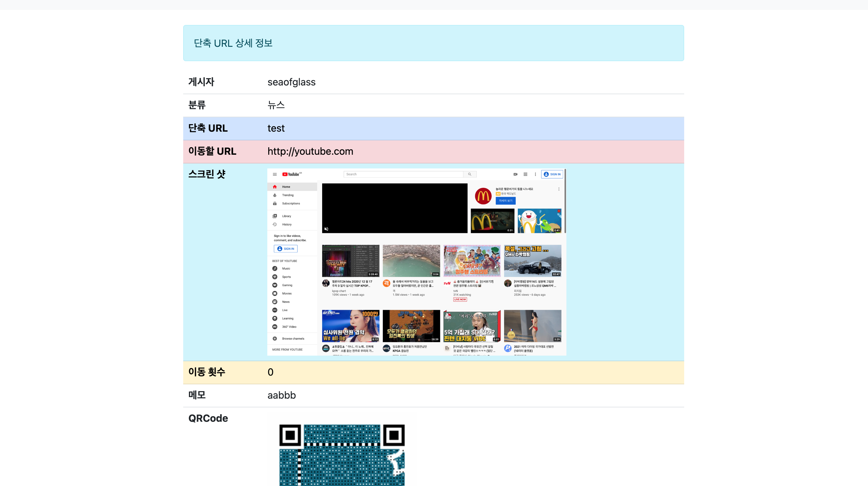
Task: Select the Create video camera icon
Action: coord(515,174)
